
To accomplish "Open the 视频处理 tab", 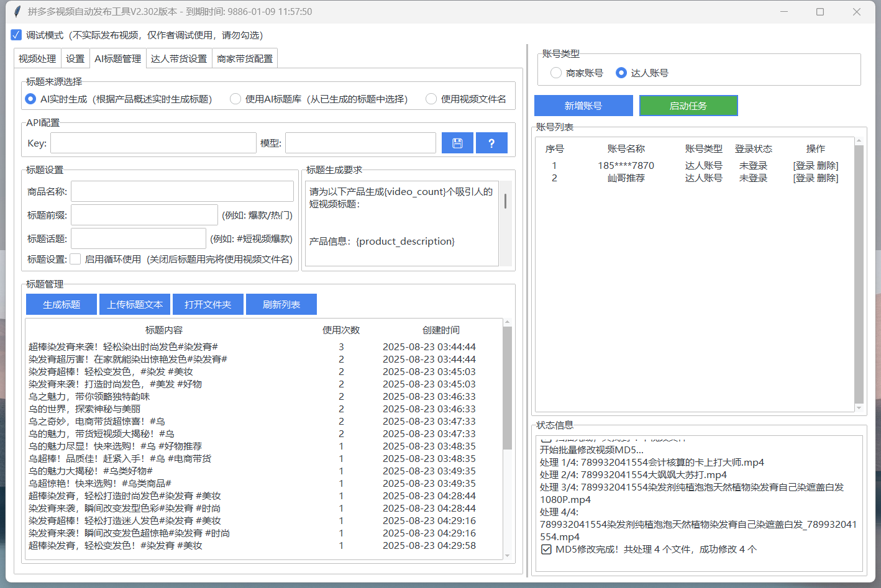I will click(x=37, y=58).
